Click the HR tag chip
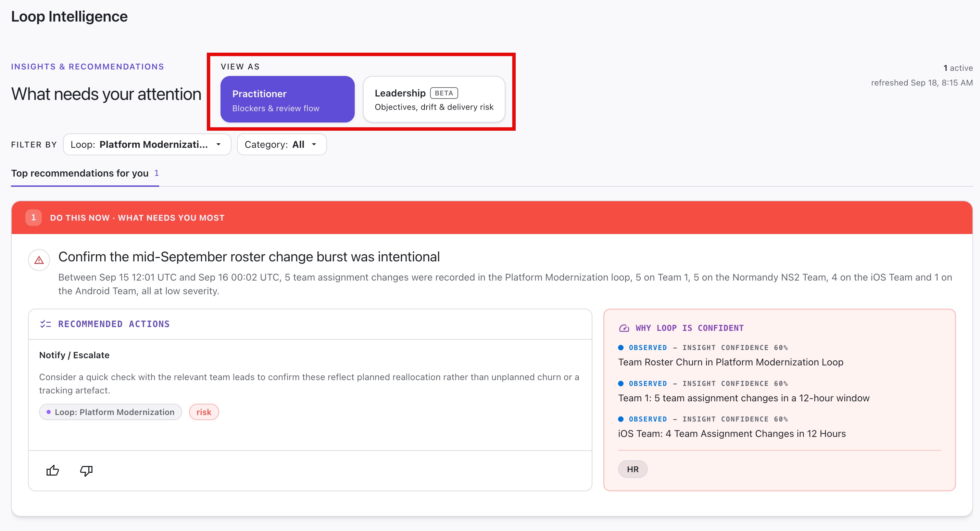Screen dimensions: 980x531 pyautogui.click(x=632, y=469)
